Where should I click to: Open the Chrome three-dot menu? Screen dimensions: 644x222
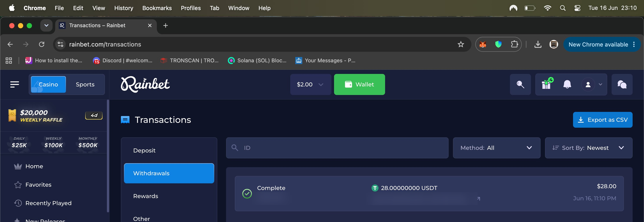pos(634,44)
